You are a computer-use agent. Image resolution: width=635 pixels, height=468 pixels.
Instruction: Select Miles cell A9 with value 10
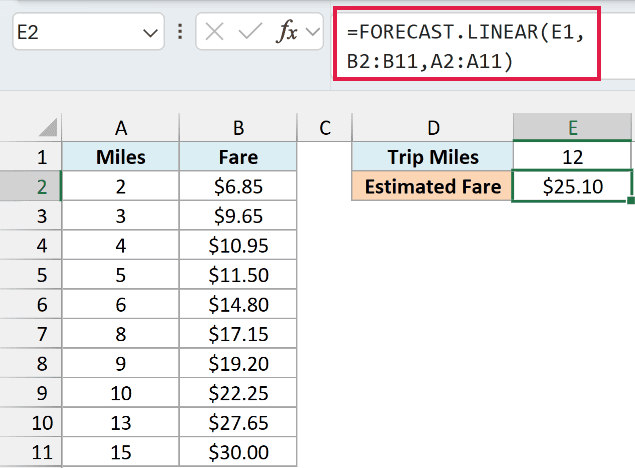click(120, 393)
